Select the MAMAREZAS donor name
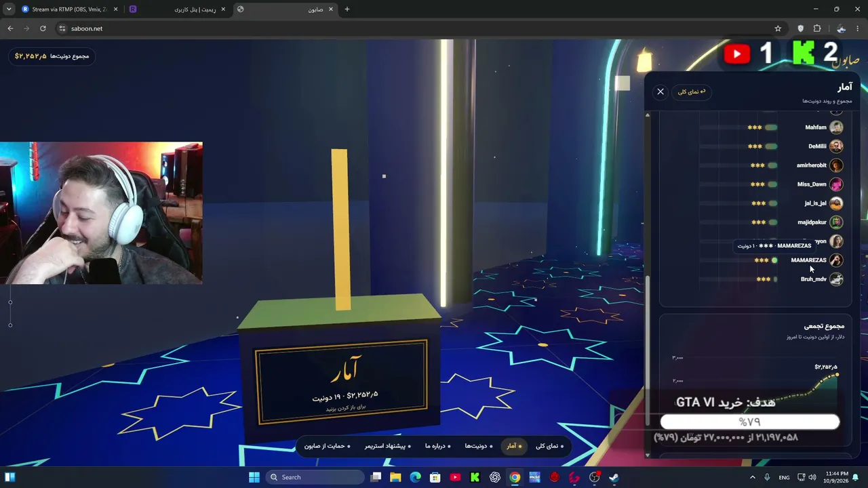 coord(808,260)
